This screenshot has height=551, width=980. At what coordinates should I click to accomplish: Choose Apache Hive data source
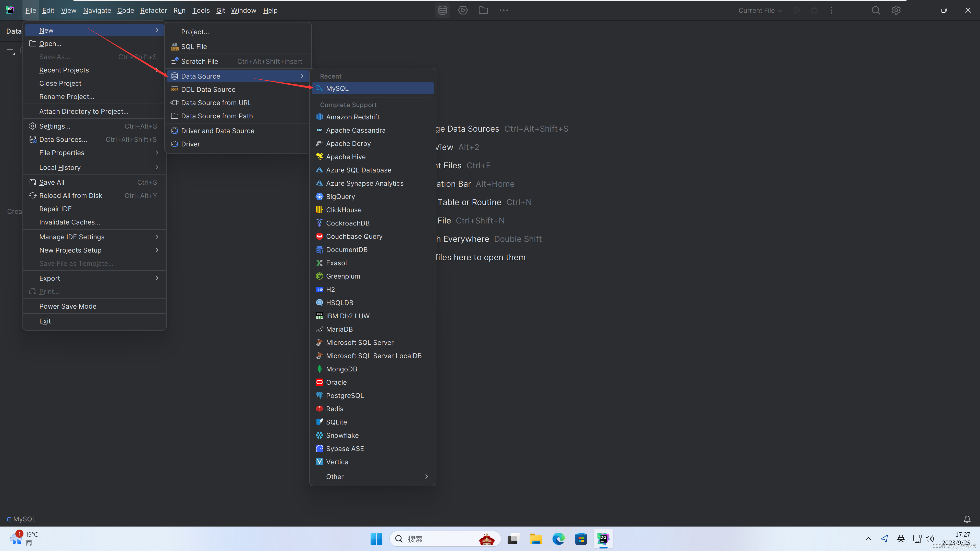coord(372,157)
